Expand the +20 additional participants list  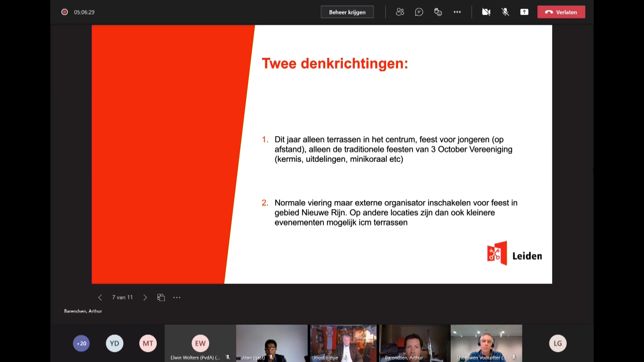coord(81,343)
